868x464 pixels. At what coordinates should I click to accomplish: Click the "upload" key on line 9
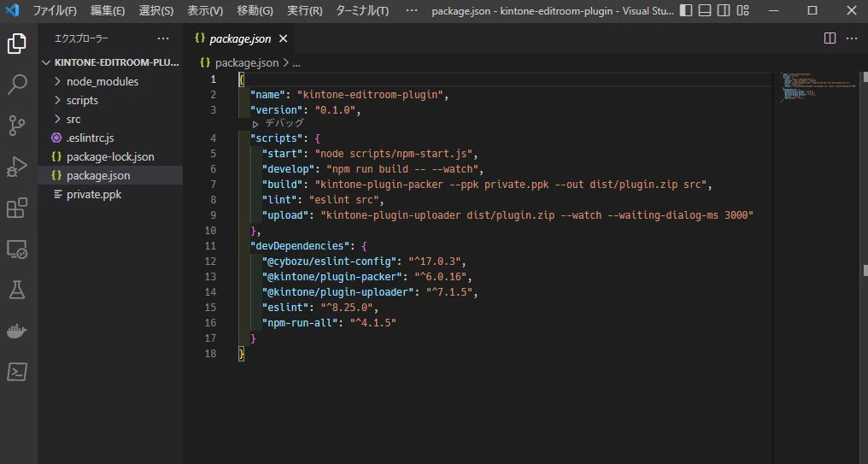pyautogui.click(x=285, y=215)
